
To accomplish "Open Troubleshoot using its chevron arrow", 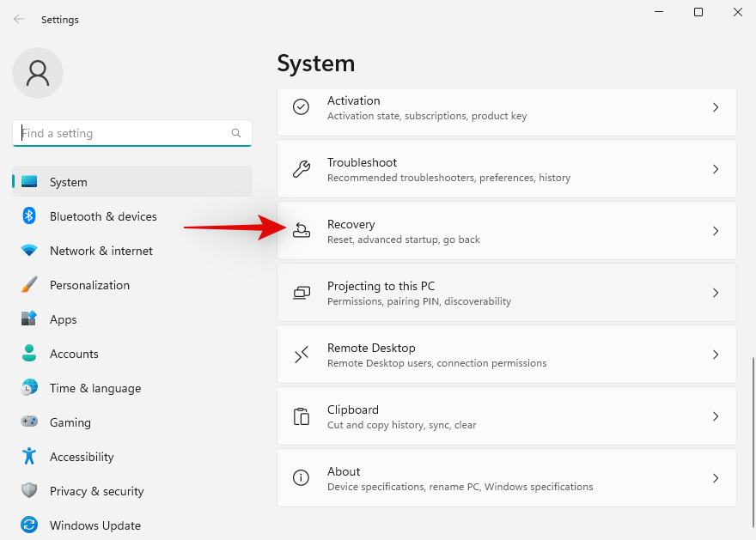I will 716,170.
